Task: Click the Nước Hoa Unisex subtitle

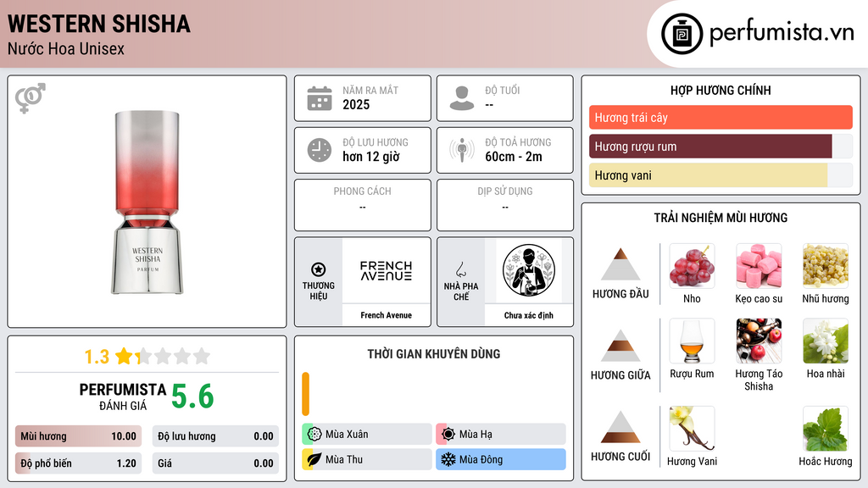Action: [66, 48]
